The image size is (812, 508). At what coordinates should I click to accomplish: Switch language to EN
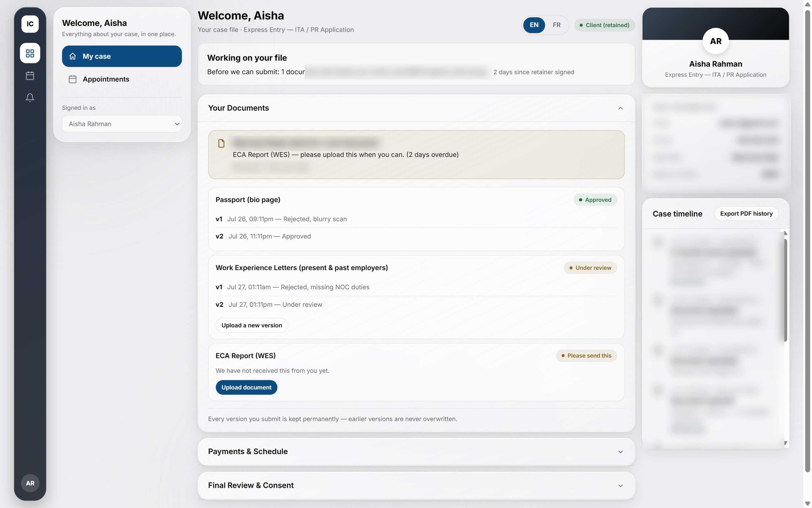click(534, 25)
